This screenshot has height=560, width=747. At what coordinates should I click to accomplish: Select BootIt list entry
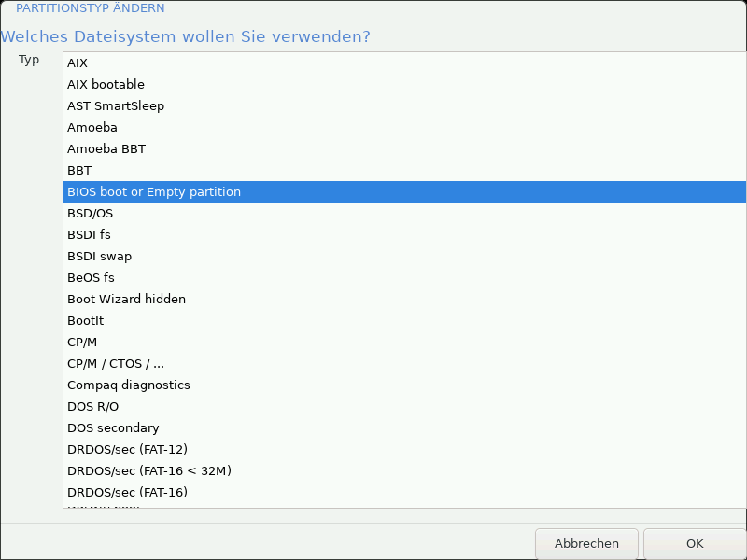(85, 320)
